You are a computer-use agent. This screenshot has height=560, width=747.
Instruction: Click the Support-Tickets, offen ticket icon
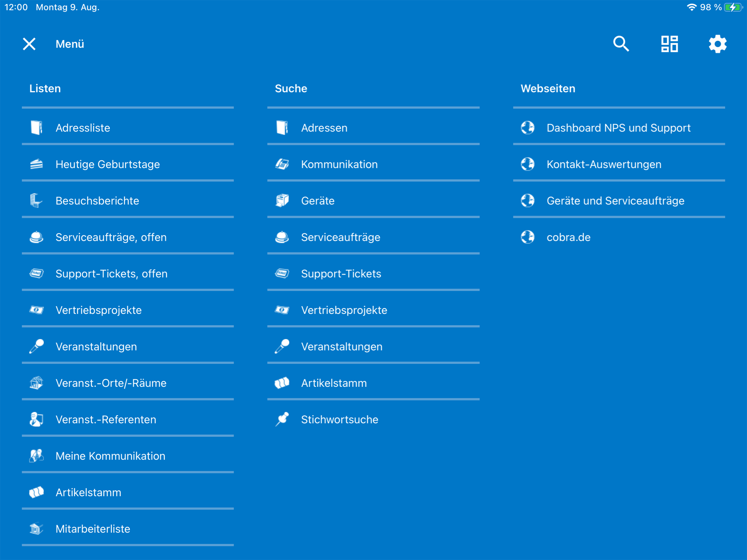tap(36, 274)
